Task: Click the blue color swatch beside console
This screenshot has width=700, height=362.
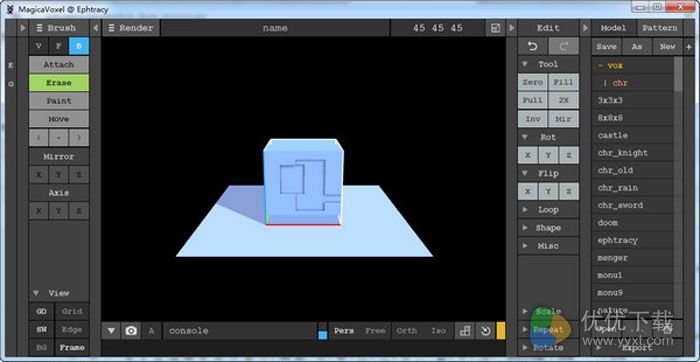Action: click(x=323, y=335)
